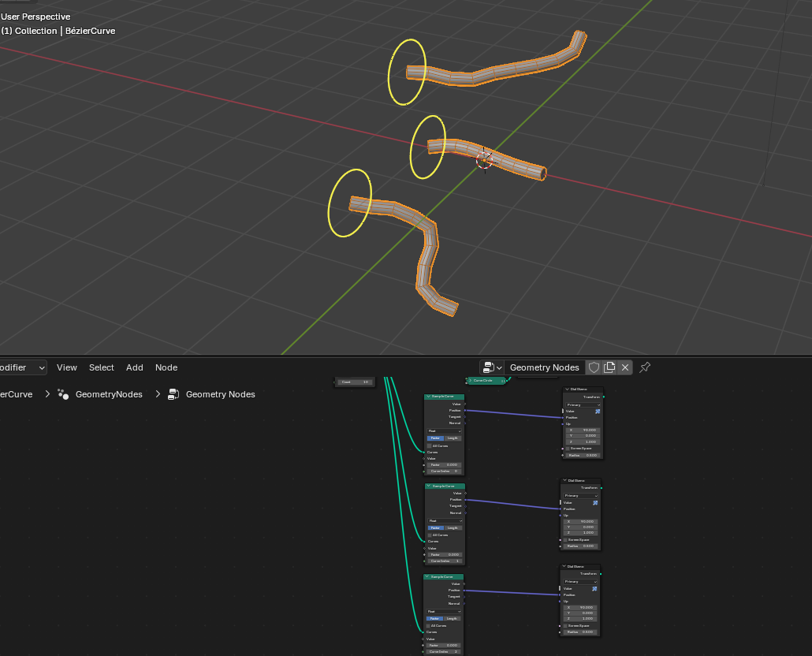Check Screen Space on the middle Dial Gizmo node
This screenshot has width=812, height=656.
click(565, 539)
